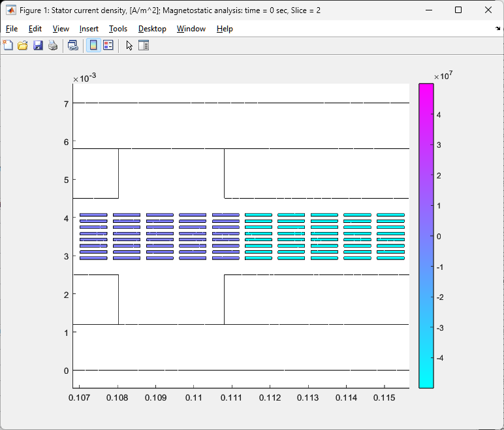Toggle the Insert Colorbar toolbar button
The width and height of the screenshot is (504, 430).
[93, 45]
